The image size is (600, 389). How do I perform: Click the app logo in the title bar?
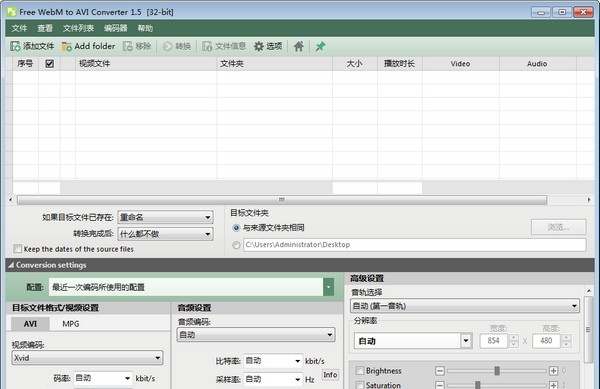click(x=12, y=12)
